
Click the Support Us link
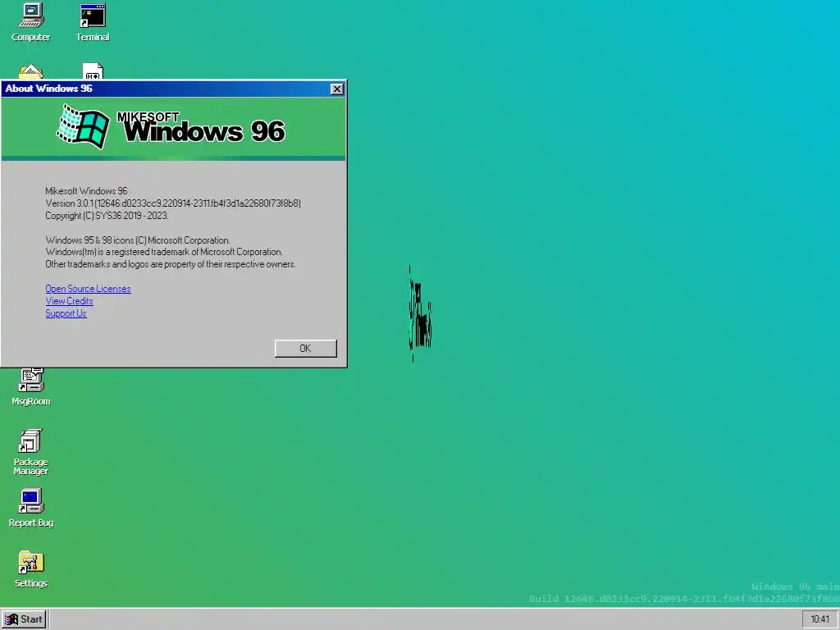[x=66, y=313]
